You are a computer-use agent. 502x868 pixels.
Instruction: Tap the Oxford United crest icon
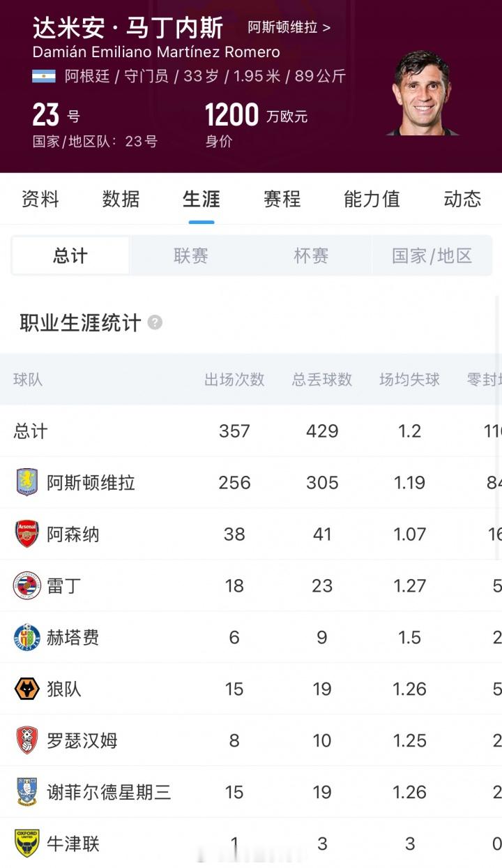tap(27, 844)
